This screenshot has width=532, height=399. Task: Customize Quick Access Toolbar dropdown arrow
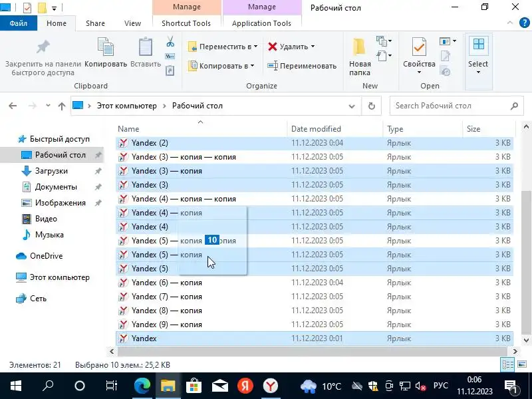(x=55, y=9)
